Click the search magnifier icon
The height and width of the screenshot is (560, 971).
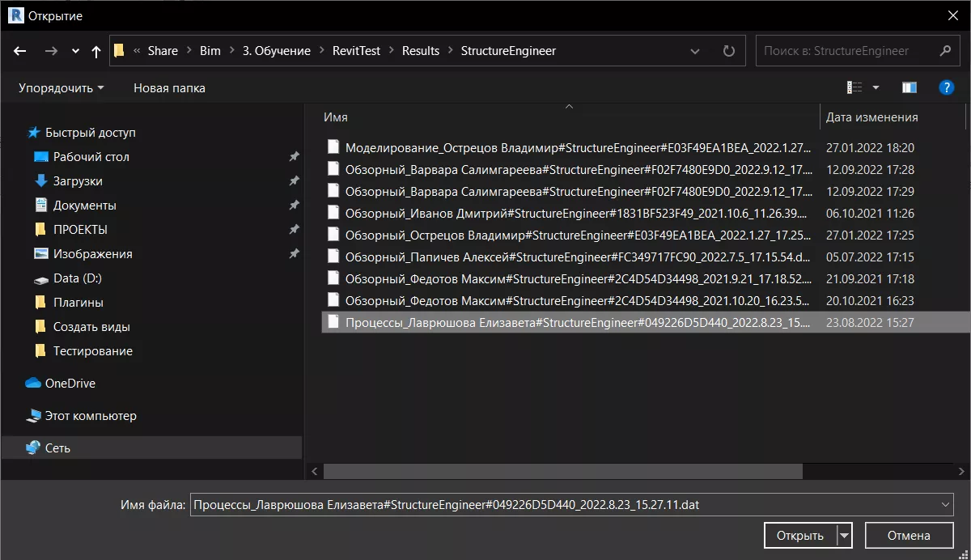click(945, 51)
